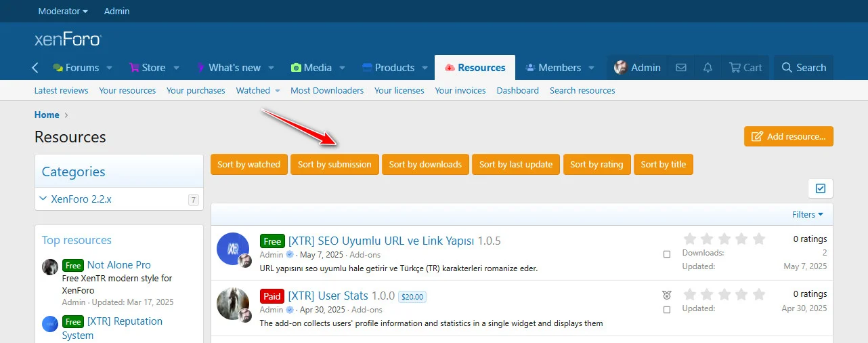Click the Free label on SEO Uyumlu
The height and width of the screenshot is (343, 868).
[x=273, y=241]
